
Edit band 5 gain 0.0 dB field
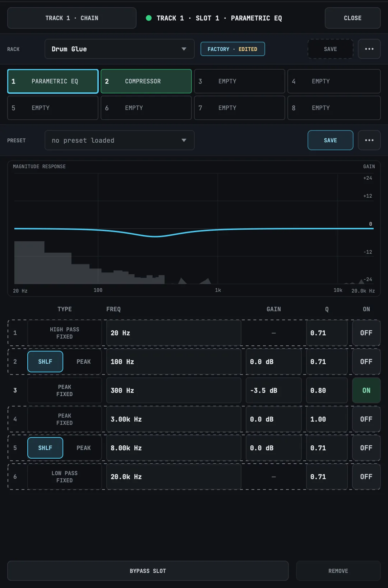click(x=274, y=448)
